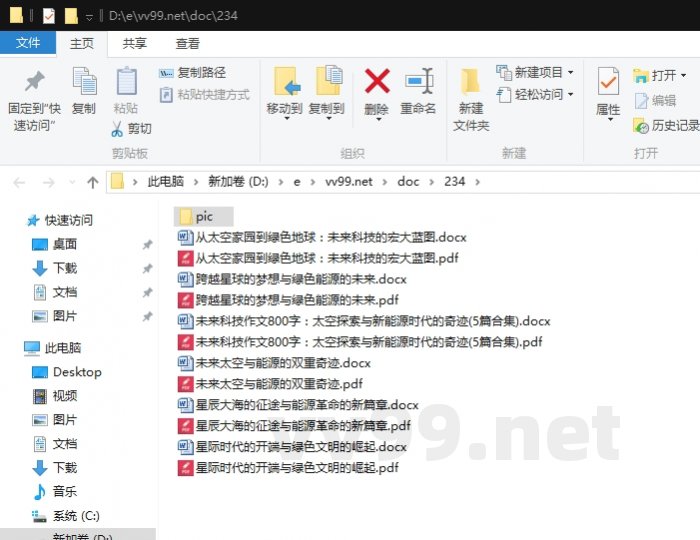This screenshot has width=700, height=540.
Task: Click vv99.net breadcrumb segment
Action: pos(349,182)
